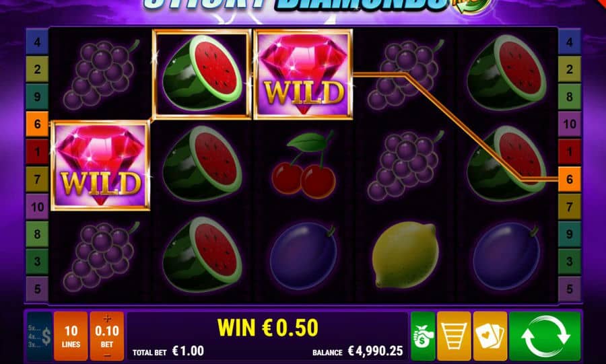Select payline 4 on left side
This screenshot has height=364, width=606.
[37, 42]
